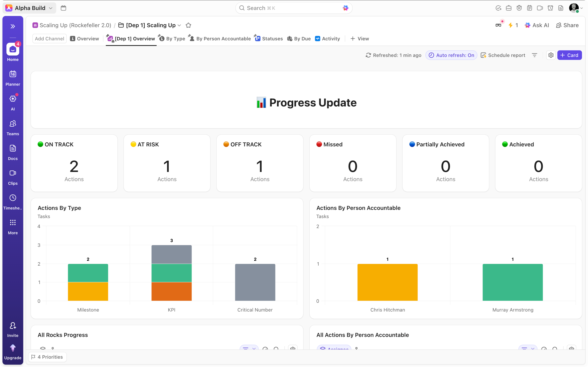Switch to the Statuses tab
This screenshot has width=588, height=367.
point(272,39)
